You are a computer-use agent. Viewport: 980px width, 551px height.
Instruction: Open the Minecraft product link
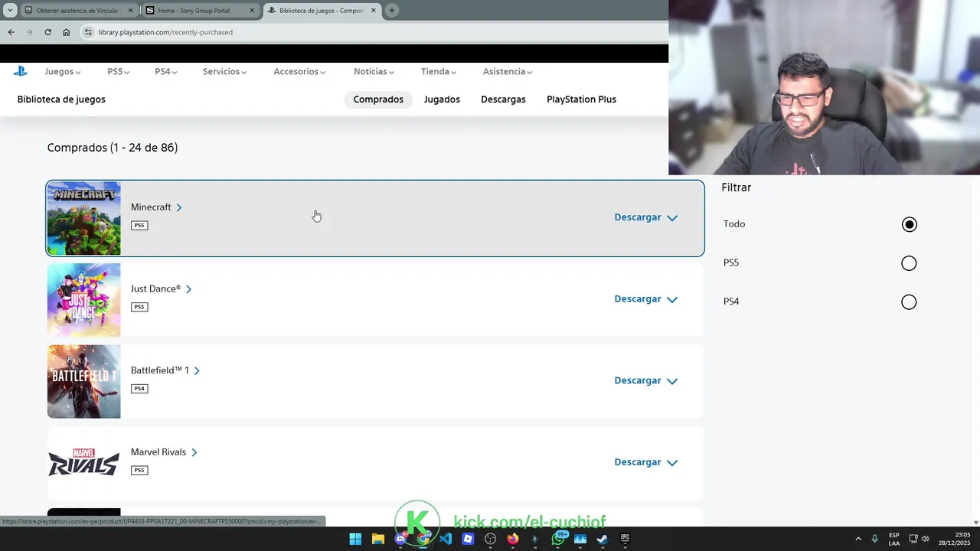pyautogui.click(x=156, y=207)
